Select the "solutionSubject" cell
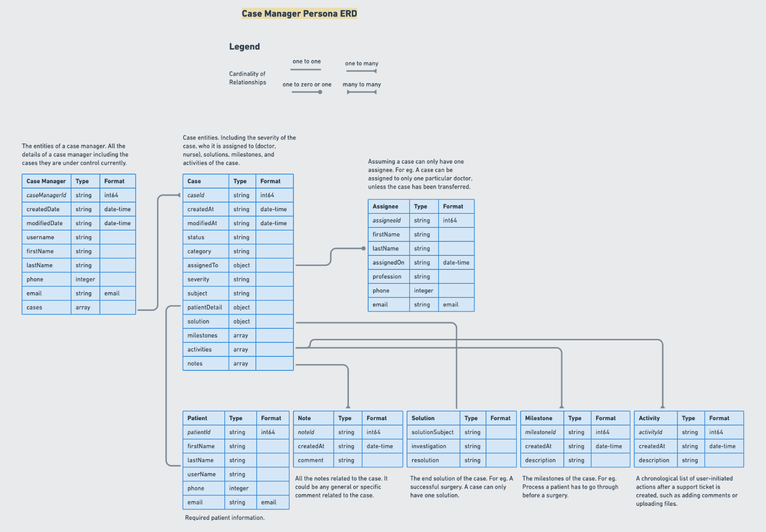766x532 pixels. coord(434,432)
